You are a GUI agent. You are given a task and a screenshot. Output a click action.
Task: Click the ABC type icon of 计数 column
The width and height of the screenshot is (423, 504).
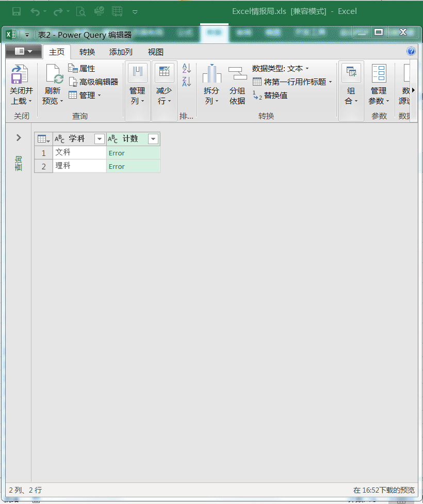(x=113, y=139)
